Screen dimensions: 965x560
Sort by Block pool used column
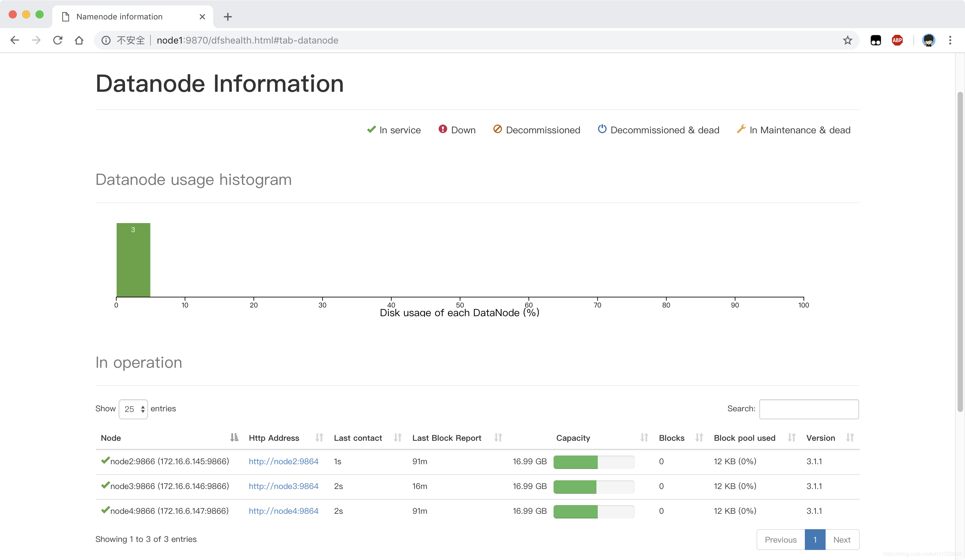click(x=791, y=437)
